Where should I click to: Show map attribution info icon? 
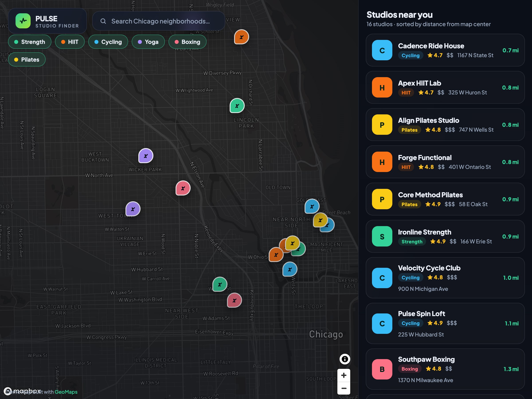click(x=345, y=359)
